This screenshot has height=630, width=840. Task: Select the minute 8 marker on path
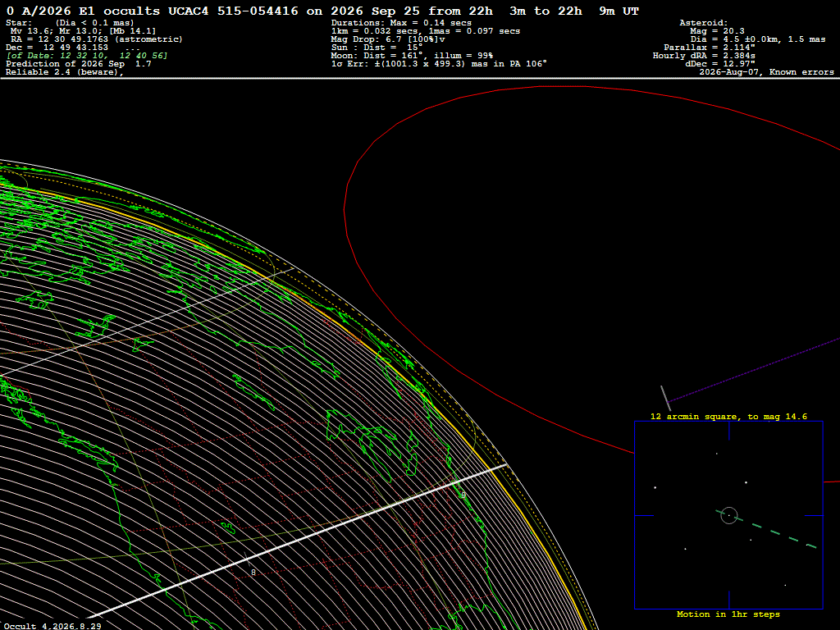[253, 572]
